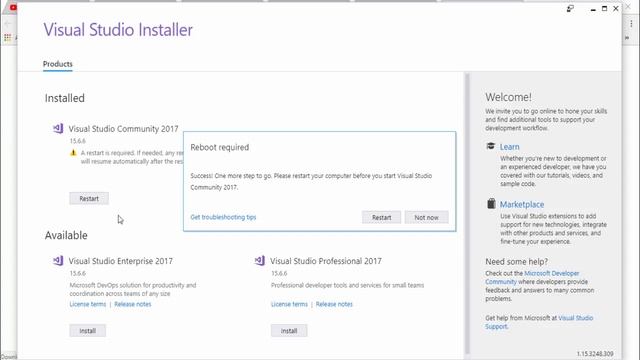Click the Learn graduation cap icon
The image size is (640, 360).
pyautogui.click(x=491, y=146)
